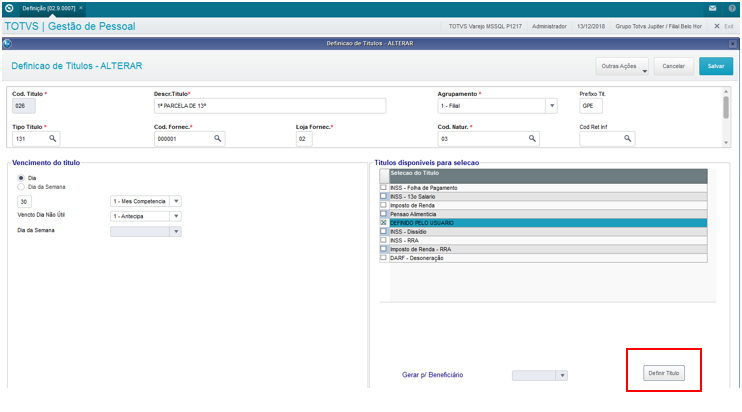Viewport: 742px width, 412px height.
Task: Click Grupo Totvs Jupiter / Filial label
Action: click(x=658, y=26)
